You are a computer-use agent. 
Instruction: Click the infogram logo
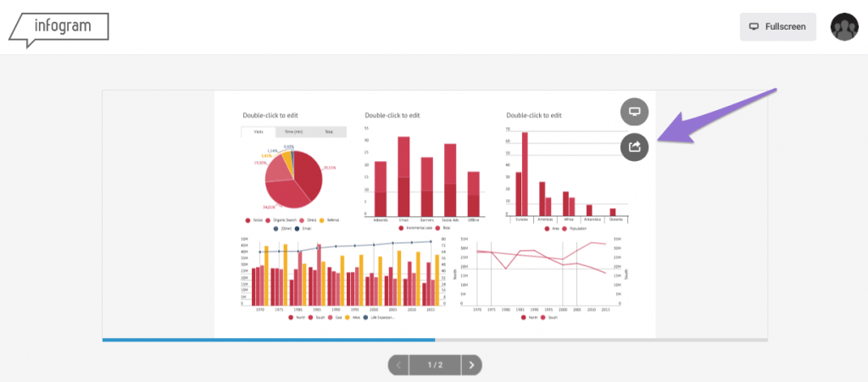pos(58,27)
